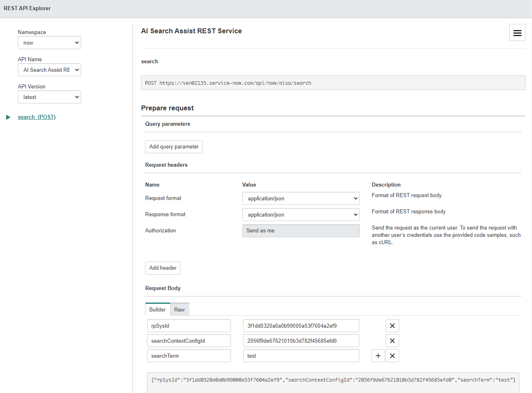Add a new body field with the plus icon
The width and height of the screenshot is (532, 393).
(378, 356)
